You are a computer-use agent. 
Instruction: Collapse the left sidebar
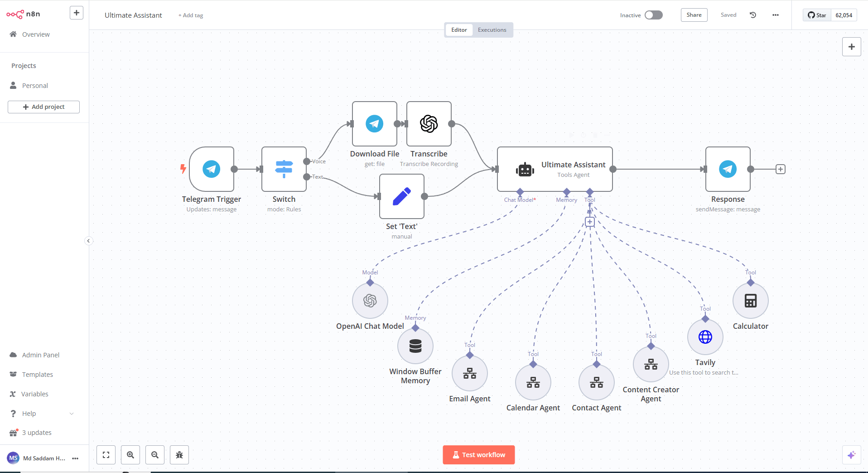(89, 241)
